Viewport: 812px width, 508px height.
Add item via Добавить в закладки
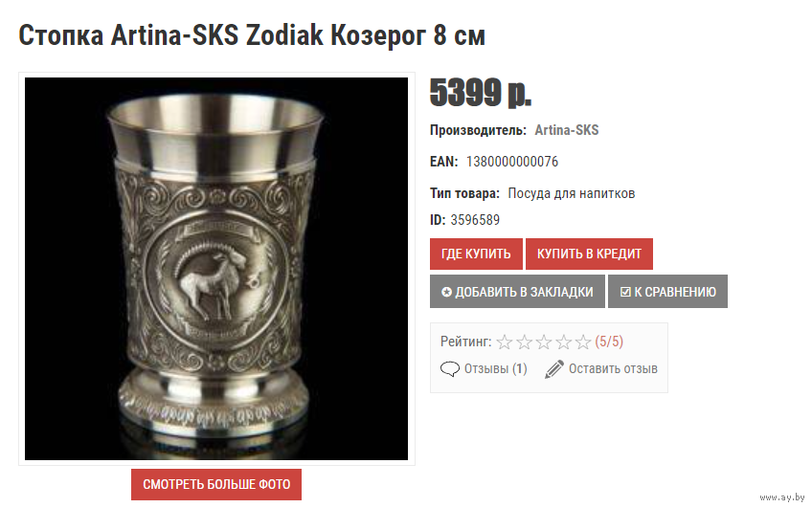pos(517,292)
